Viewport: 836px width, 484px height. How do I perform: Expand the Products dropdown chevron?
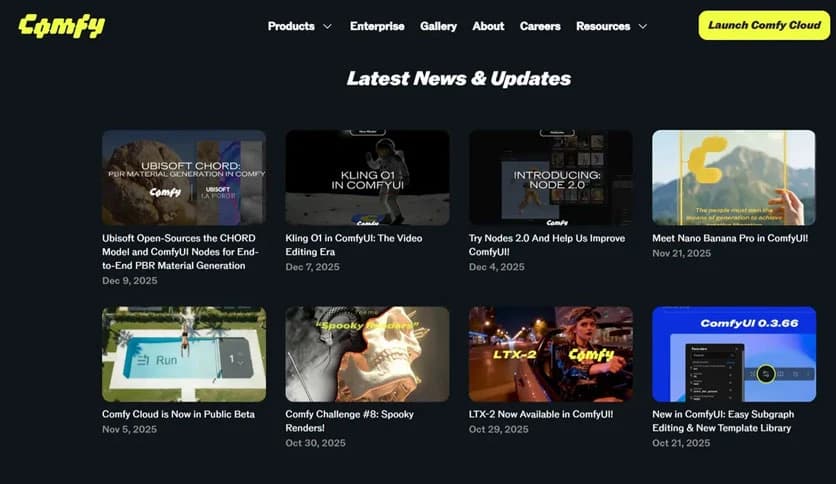pos(327,27)
